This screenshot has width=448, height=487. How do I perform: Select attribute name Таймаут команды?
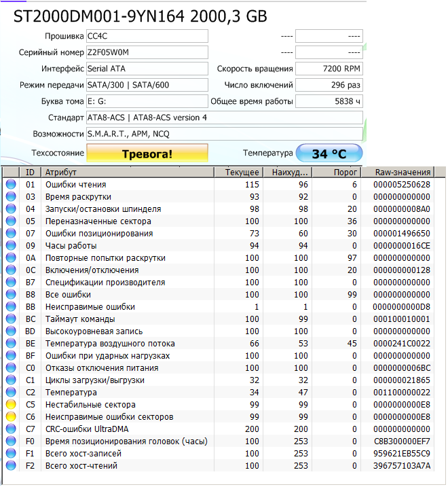point(80,319)
